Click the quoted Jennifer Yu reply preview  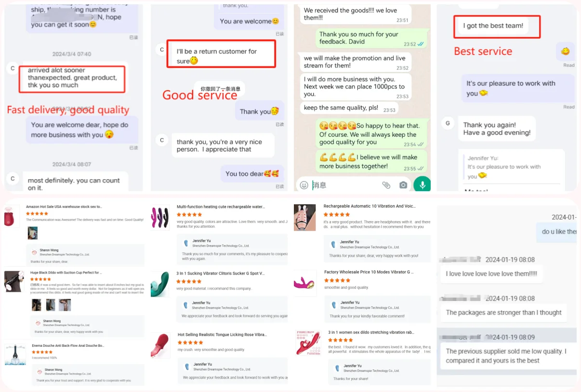pyautogui.click(x=504, y=167)
